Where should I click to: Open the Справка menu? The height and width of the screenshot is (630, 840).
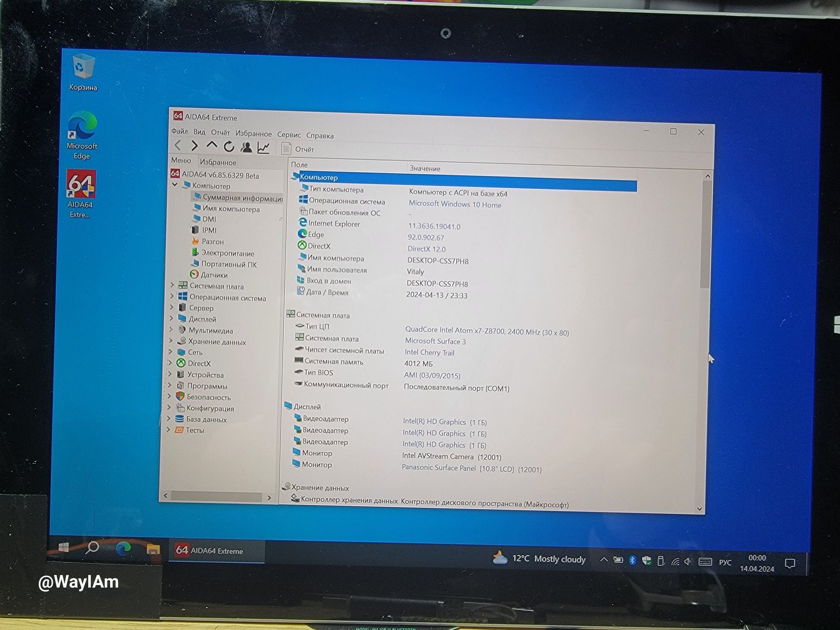point(320,136)
